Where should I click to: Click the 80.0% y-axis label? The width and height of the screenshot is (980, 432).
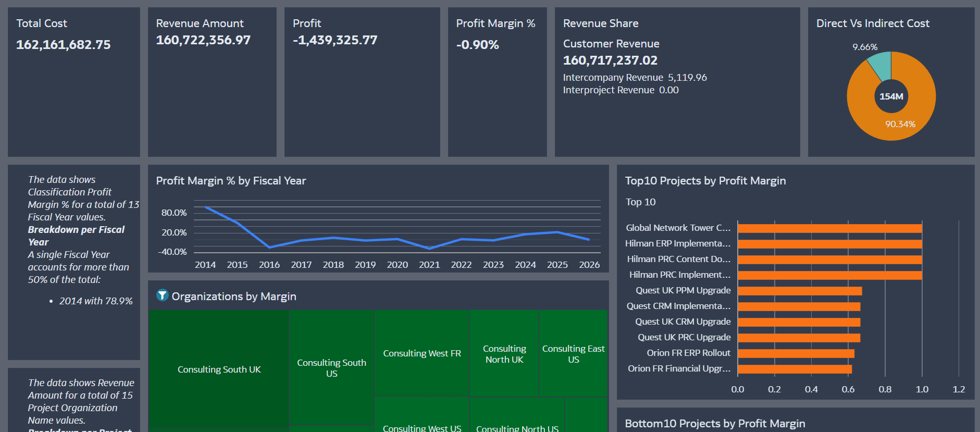[x=174, y=213]
